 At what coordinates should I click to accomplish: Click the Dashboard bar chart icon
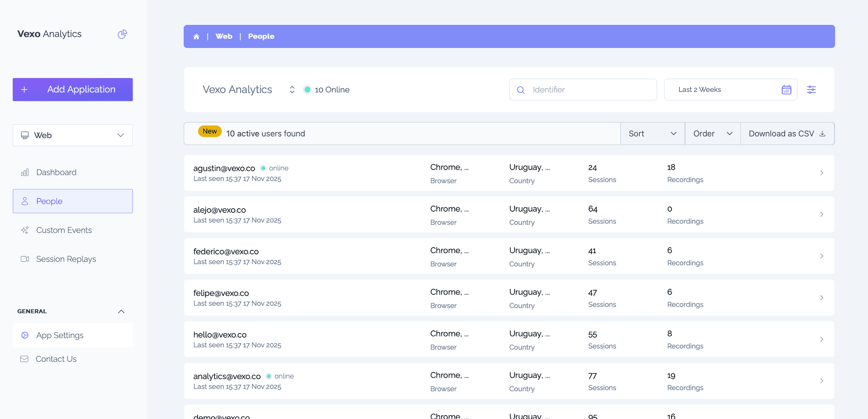click(x=25, y=172)
